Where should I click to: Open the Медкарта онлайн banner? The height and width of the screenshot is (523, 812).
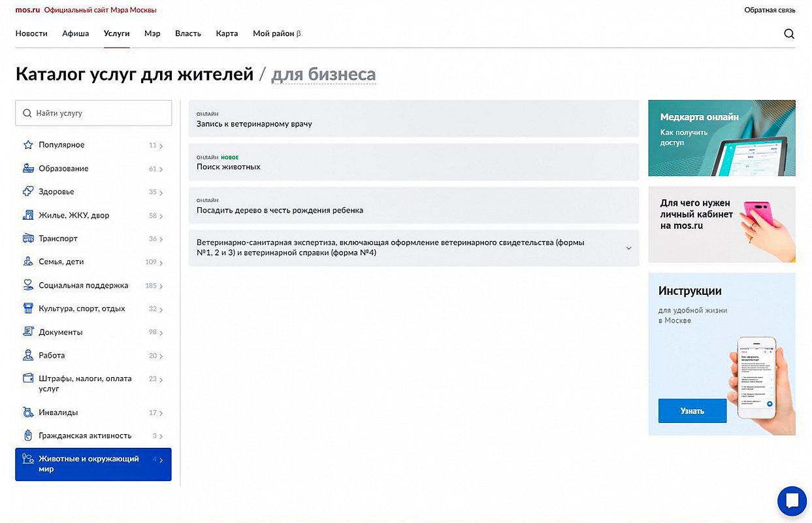pyautogui.click(x=721, y=138)
